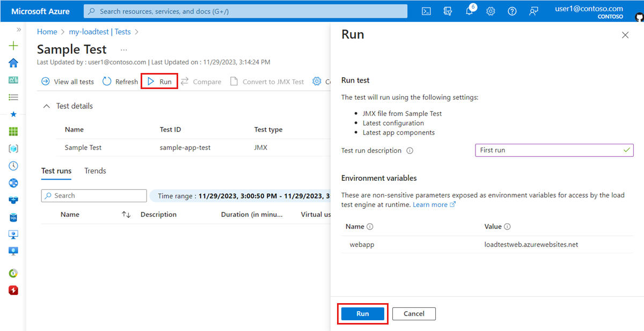Switch to the Trends tab
This screenshot has height=331, width=644.
[95, 171]
